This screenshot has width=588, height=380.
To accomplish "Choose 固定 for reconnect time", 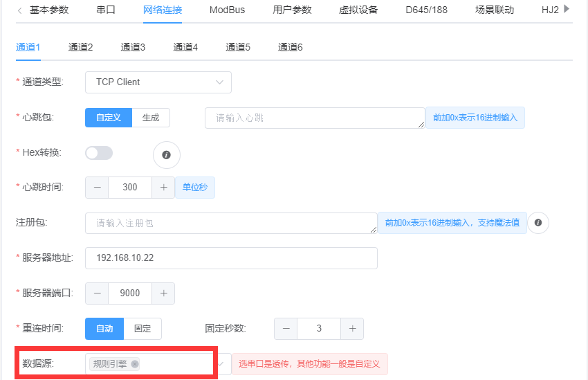I will [143, 329].
